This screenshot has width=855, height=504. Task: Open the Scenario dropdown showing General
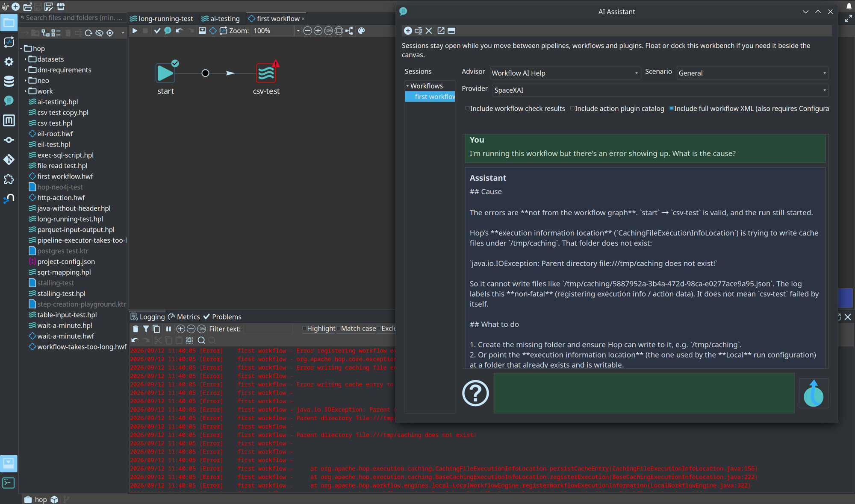coord(752,73)
